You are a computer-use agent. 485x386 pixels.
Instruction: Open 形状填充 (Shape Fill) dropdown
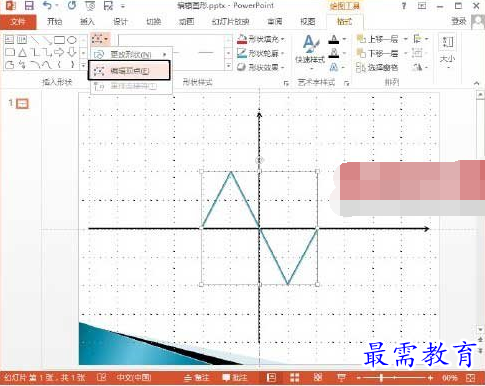(261, 39)
